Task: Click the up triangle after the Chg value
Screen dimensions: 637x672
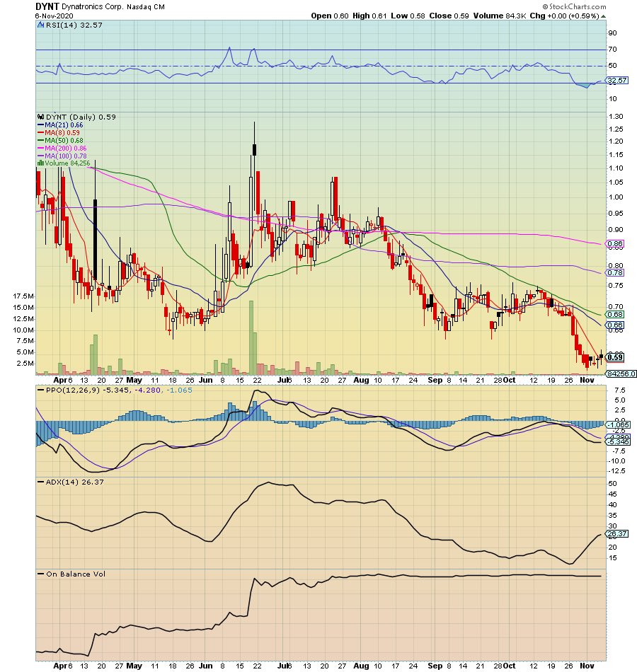Action: [x=604, y=16]
